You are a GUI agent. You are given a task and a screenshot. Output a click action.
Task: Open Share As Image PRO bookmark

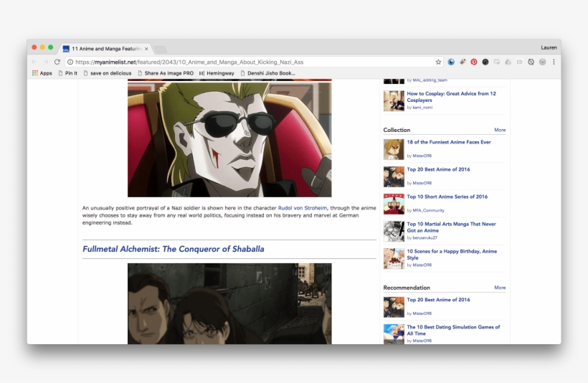[166, 73]
